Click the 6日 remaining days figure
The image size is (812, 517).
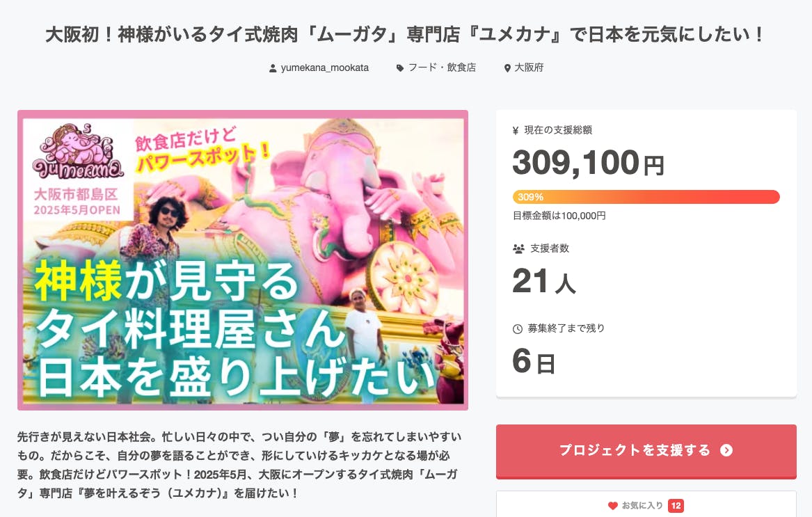[533, 361]
